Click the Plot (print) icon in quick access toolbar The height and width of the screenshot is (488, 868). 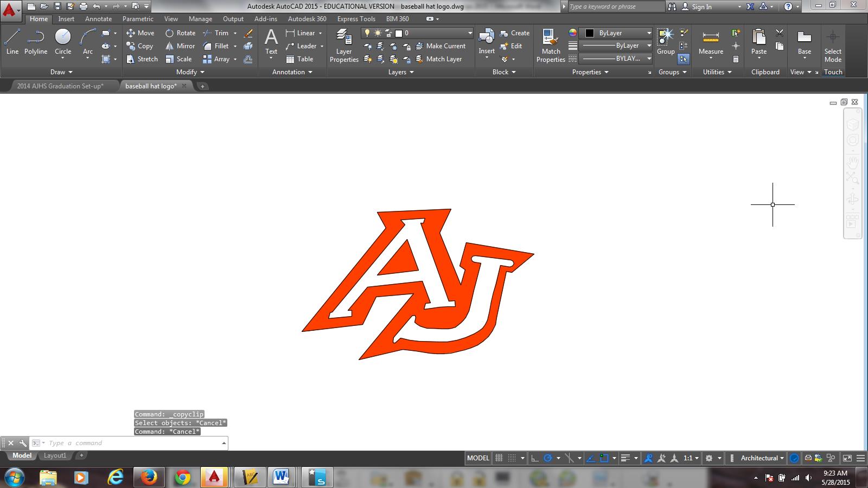point(84,7)
